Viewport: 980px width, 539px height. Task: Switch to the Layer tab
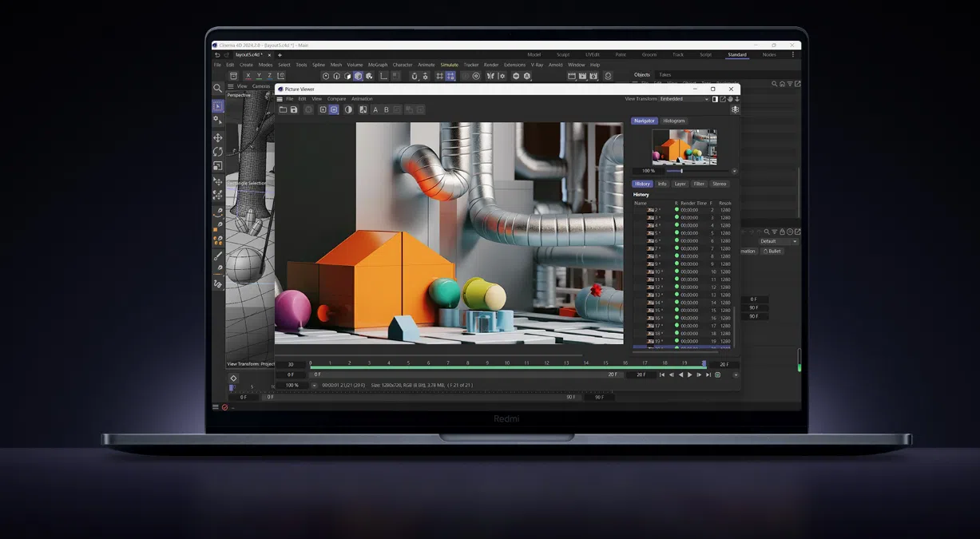click(x=680, y=184)
